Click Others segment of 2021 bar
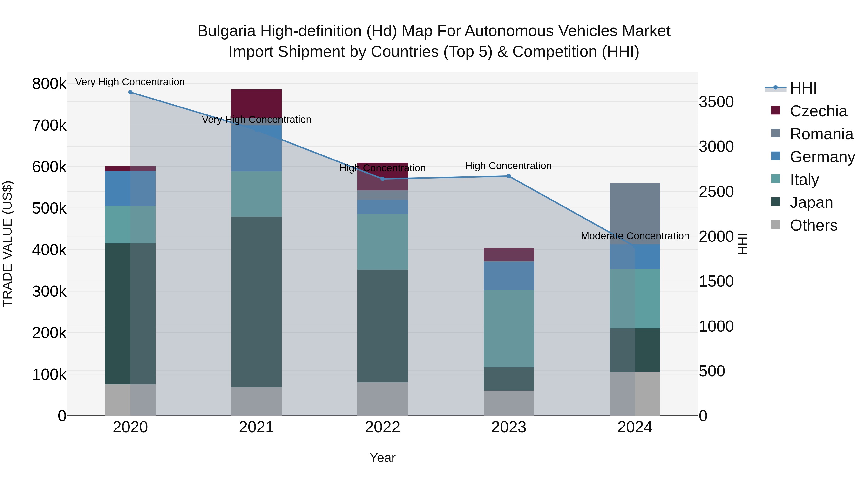This screenshot has width=868, height=488. [x=257, y=401]
